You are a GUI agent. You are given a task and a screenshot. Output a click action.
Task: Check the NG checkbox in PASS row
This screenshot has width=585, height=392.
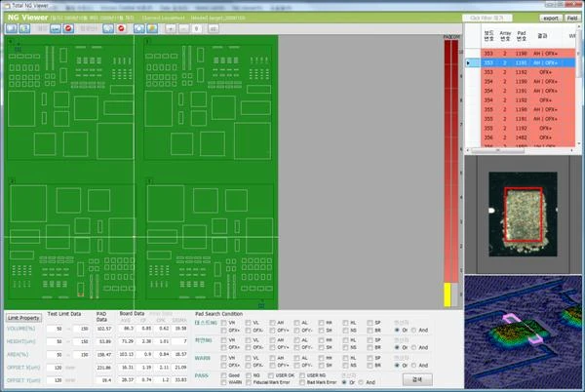point(249,375)
